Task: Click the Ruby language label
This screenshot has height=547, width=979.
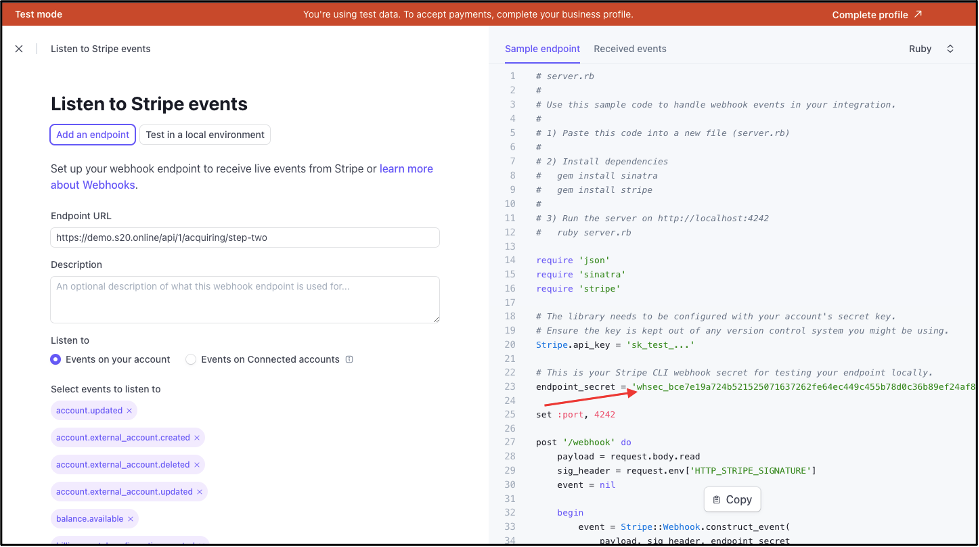Action: click(x=920, y=49)
